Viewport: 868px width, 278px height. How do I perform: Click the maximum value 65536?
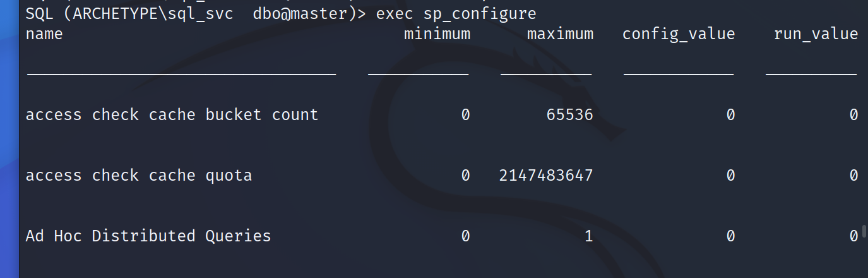[569, 114]
